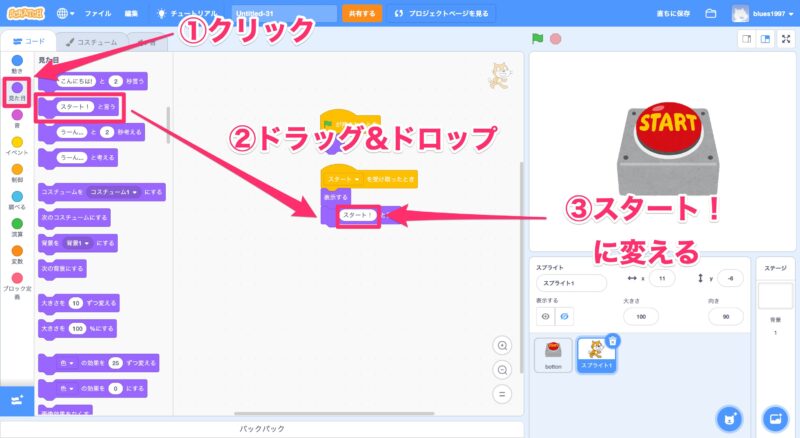
Task: Select the 見た目 purple category
Action: coord(17,92)
